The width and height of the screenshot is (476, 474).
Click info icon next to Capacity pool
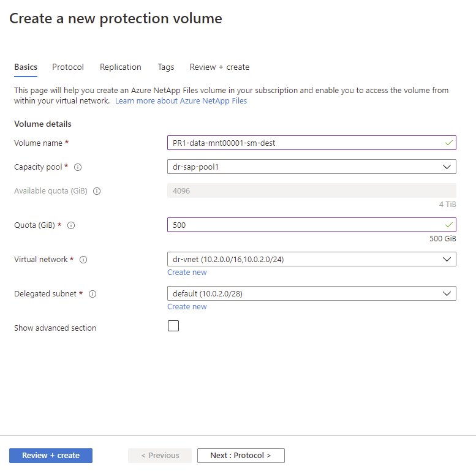[78, 167]
